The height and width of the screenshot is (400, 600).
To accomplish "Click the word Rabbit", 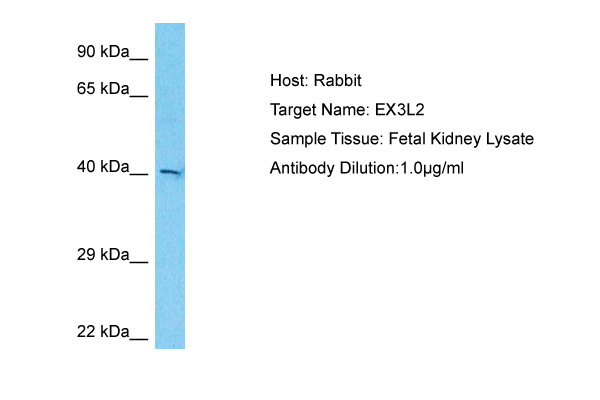I will 338,80.
